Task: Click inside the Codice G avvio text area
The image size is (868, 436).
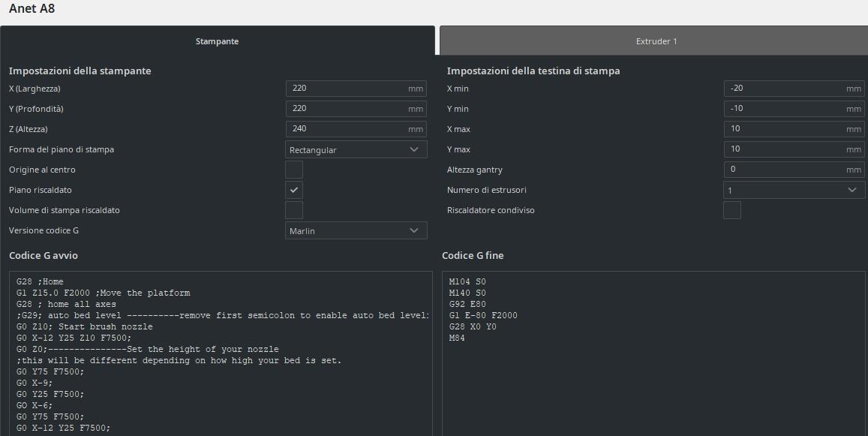Action: pyautogui.click(x=221, y=353)
